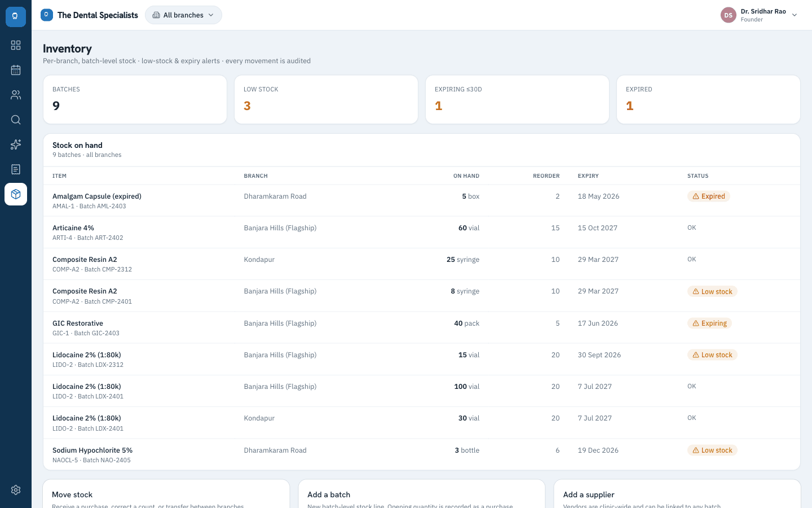Select Composite Resin A2 batch CMP-2312 row
Image resolution: width=812 pixels, height=508 pixels.
click(x=422, y=264)
